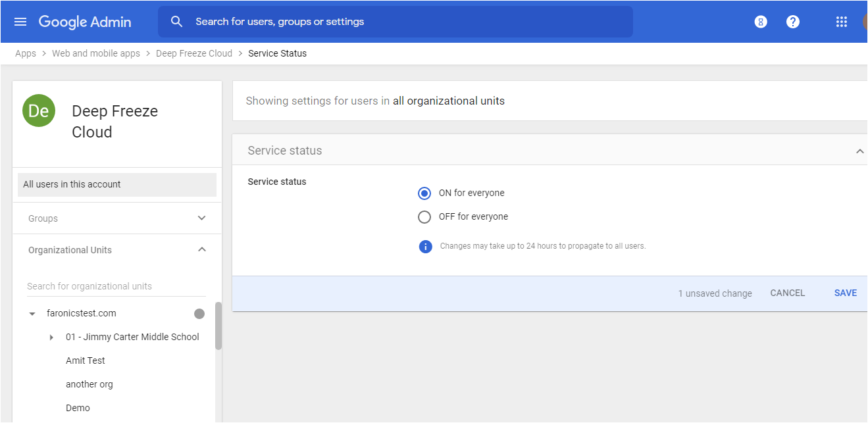Click the Service Status breadcrumb
This screenshot has width=868, height=423.
click(x=277, y=53)
